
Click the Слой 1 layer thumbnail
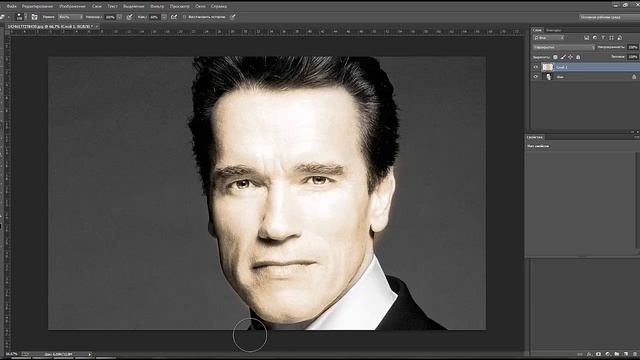tap(547, 67)
